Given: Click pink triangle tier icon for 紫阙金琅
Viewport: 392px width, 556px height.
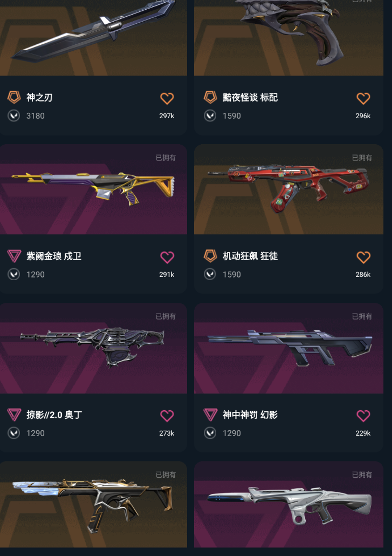Looking at the screenshot, I should 14,256.
